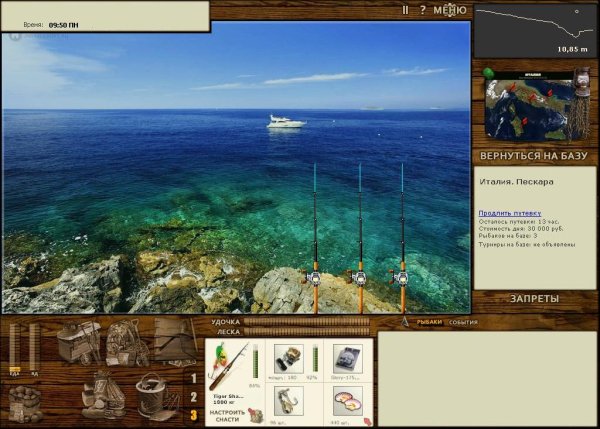The image size is (600, 429).
Task: Click the Турниры на базе line
Action: [x=527, y=244]
